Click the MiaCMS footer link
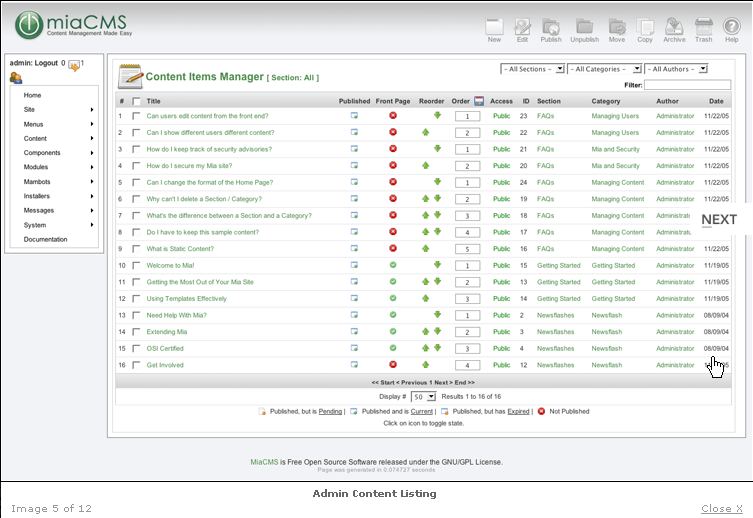Screen dimensions: 753x518 pyautogui.click(x=264, y=462)
